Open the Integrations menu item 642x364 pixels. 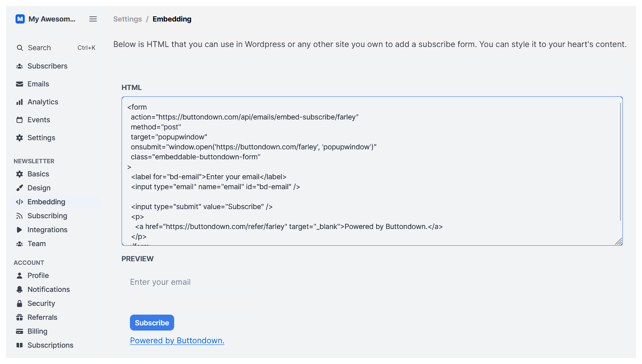[x=47, y=230]
